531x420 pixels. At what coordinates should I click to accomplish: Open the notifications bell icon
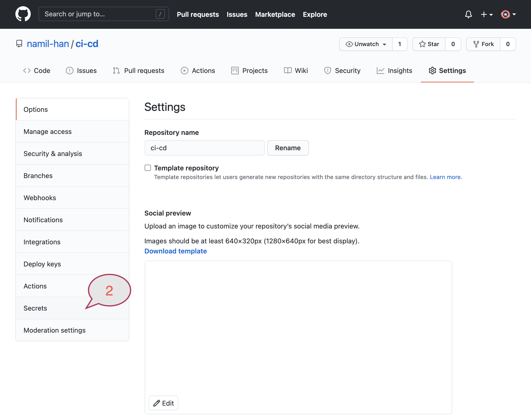click(468, 14)
